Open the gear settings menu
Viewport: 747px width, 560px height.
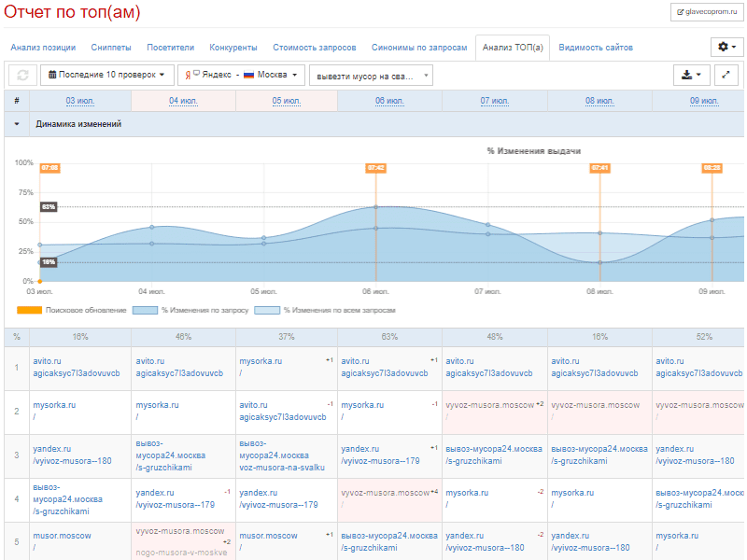tap(726, 48)
